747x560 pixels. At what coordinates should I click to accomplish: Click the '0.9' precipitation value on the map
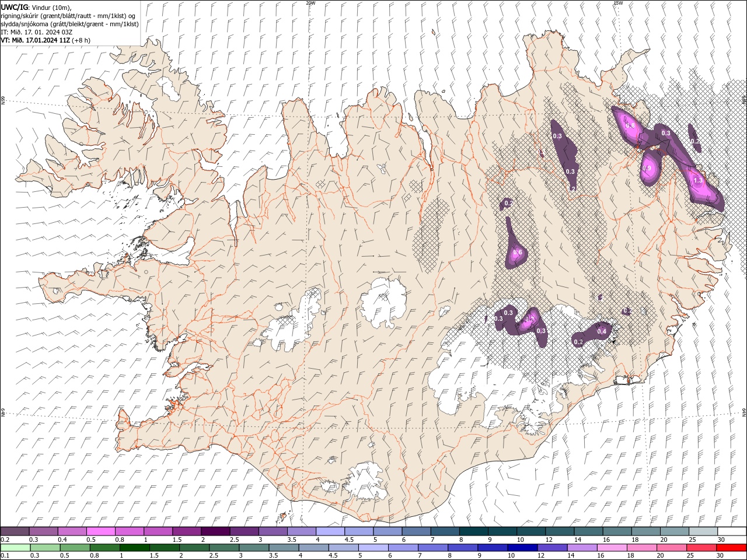tap(647, 169)
